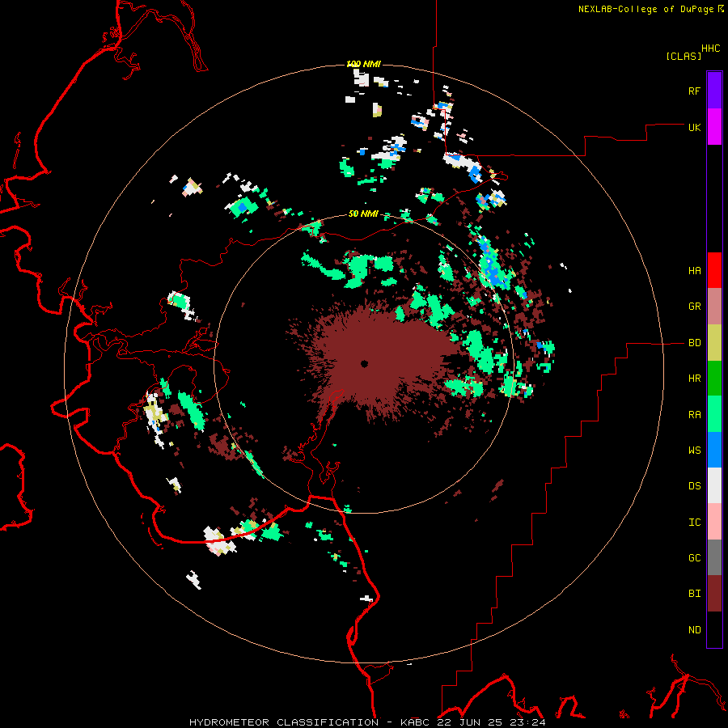Viewport: 728px width, 728px height.
Task: Click the black radar site dot at center
Action: (x=365, y=364)
